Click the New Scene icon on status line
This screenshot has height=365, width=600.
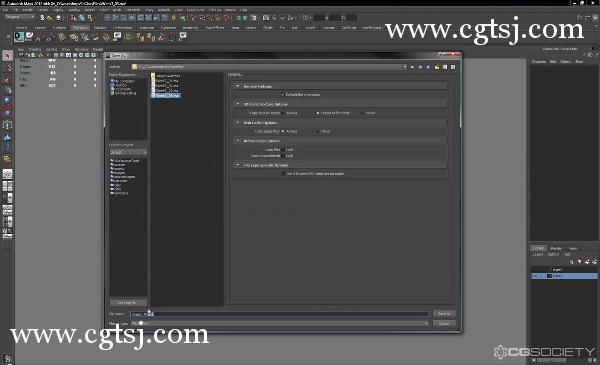[42, 18]
